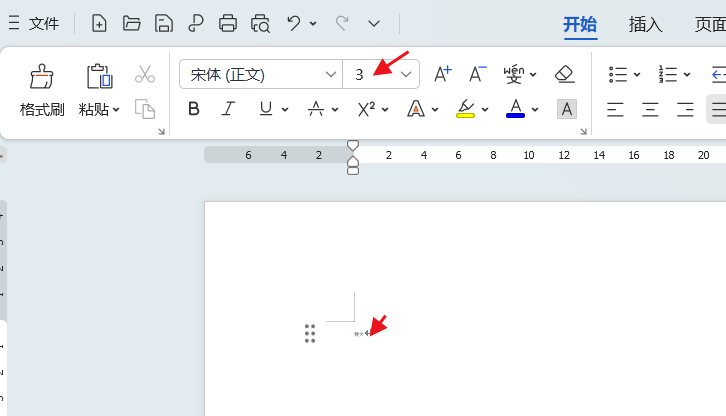
Task: Expand font color dropdown arrow
Action: tap(535, 110)
